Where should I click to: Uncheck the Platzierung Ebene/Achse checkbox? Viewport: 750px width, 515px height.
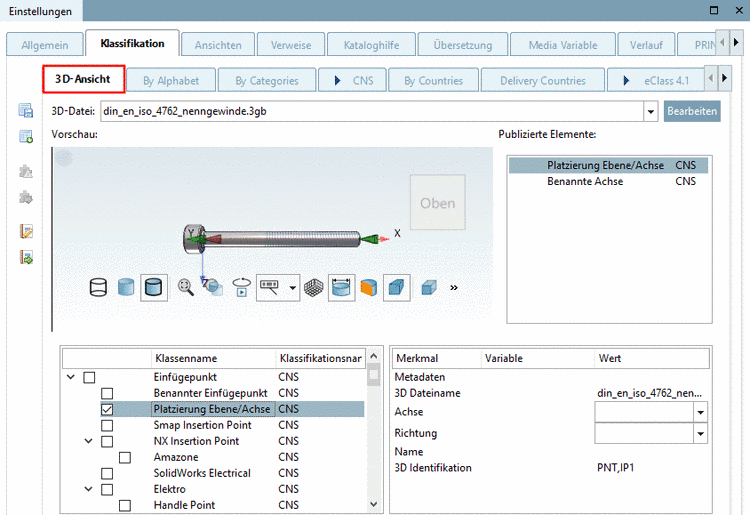tap(107, 409)
